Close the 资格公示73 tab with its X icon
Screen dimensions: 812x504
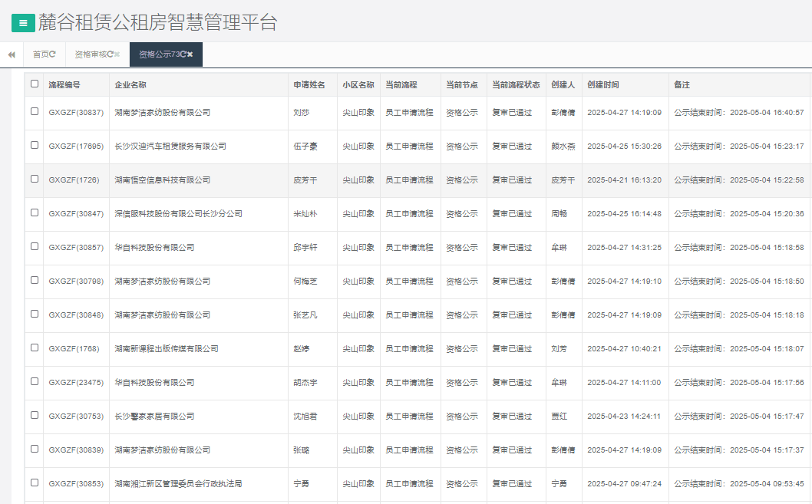pos(190,54)
